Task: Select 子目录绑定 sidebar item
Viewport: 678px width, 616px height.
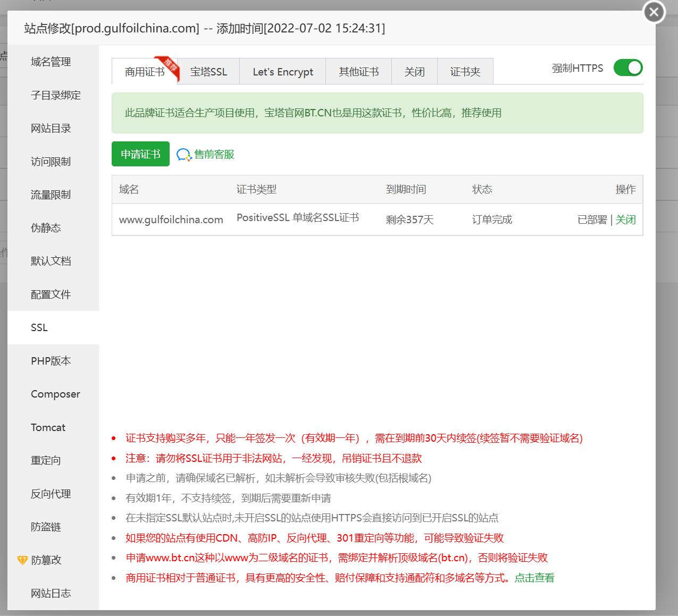Action: [53, 95]
